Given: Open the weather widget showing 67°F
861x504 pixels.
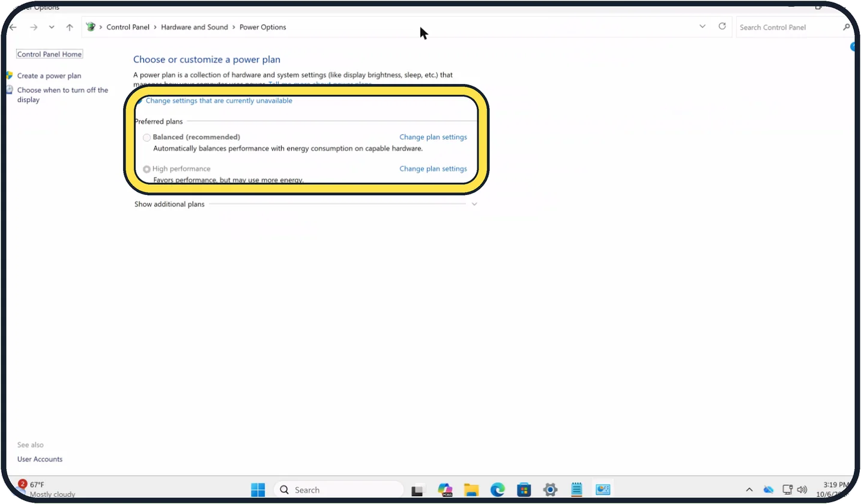Looking at the screenshot, I should [47, 489].
